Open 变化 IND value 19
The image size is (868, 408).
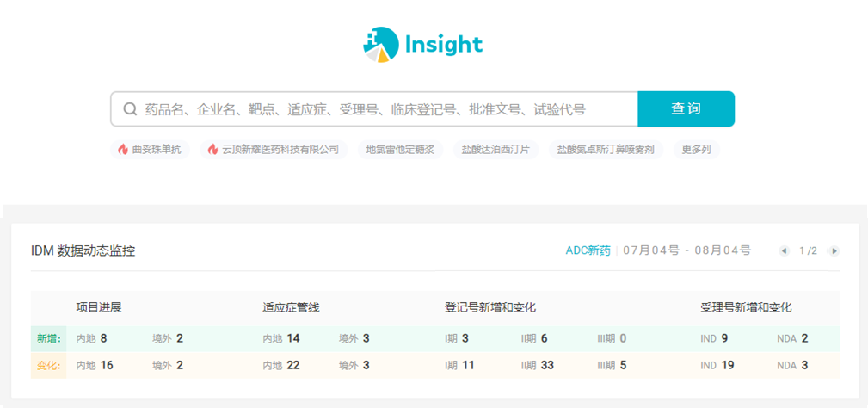728,365
